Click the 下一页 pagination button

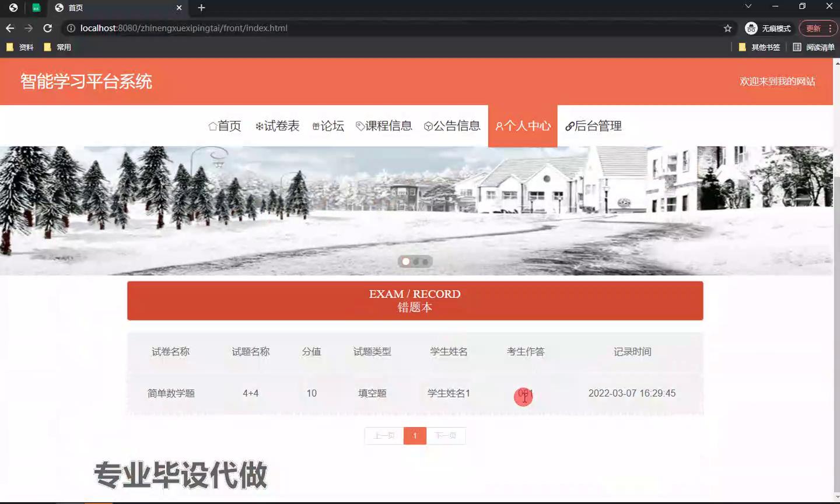point(446,436)
